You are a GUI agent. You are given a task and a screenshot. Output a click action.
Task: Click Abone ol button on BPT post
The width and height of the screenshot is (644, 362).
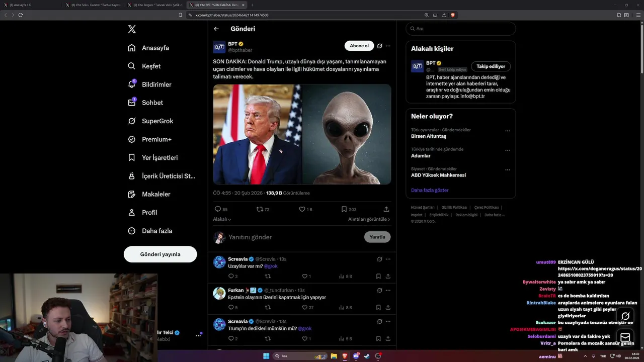tap(359, 46)
